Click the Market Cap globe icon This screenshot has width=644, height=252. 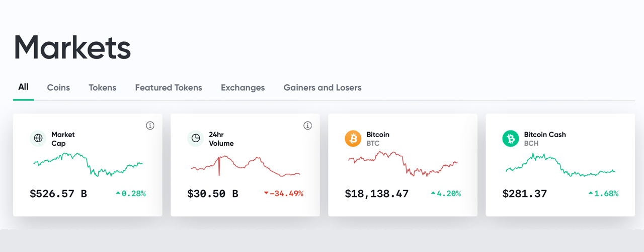pos(38,139)
